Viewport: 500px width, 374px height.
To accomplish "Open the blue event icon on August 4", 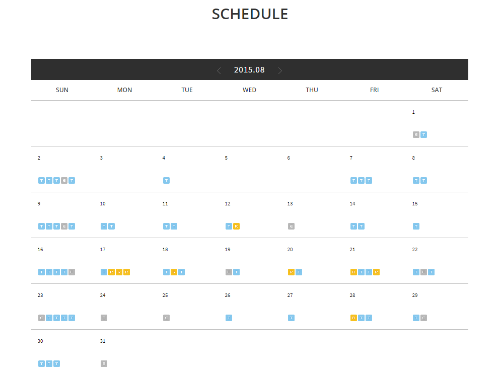I will (166, 181).
